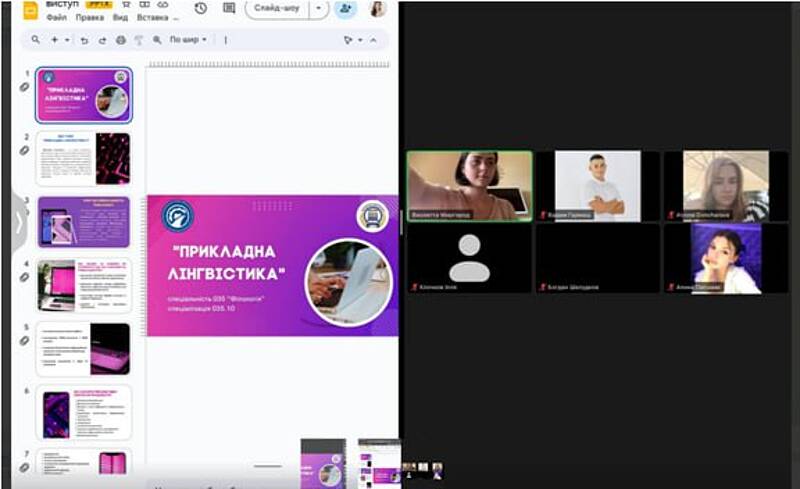The image size is (800, 489).
Task: Select slide 1 thumbnail in filmstrip
Action: click(x=84, y=95)
